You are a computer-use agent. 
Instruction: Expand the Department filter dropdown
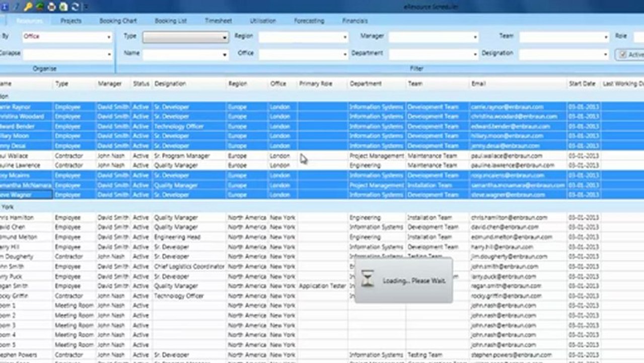tap(433, 53)
